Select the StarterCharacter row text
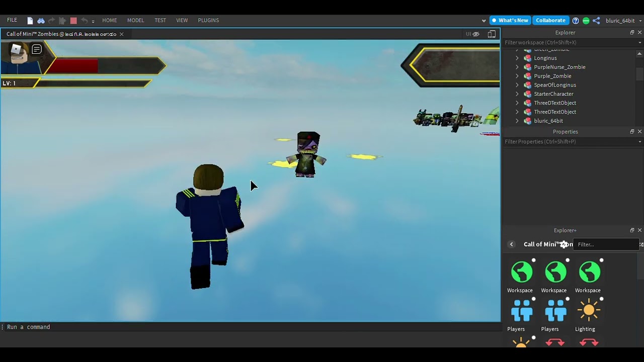The height and width of the screenshot is (362, 644). [x=553, y=95]
